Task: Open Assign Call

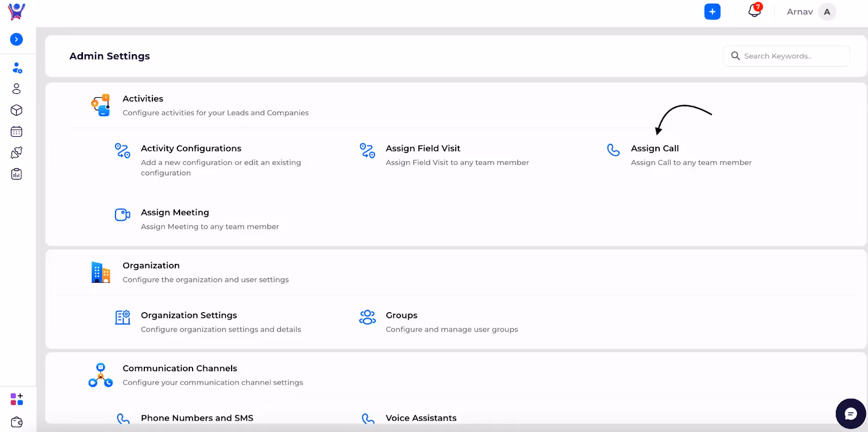Action: coord(655,148)
